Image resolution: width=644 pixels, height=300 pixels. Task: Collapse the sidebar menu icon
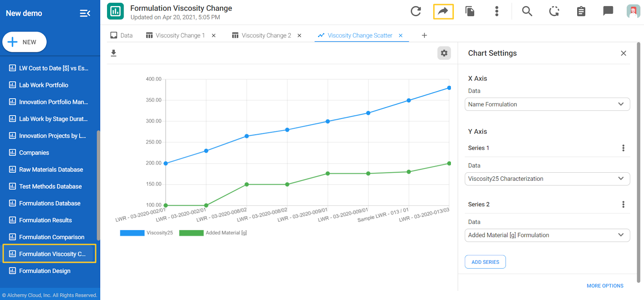(x=85, y=13)
